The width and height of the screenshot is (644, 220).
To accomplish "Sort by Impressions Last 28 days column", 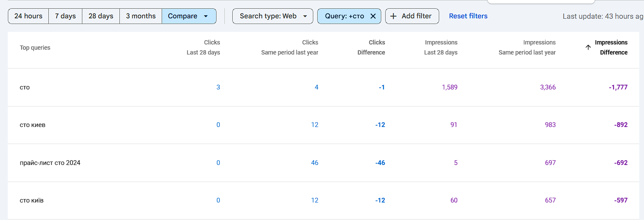I will [441, 48].
